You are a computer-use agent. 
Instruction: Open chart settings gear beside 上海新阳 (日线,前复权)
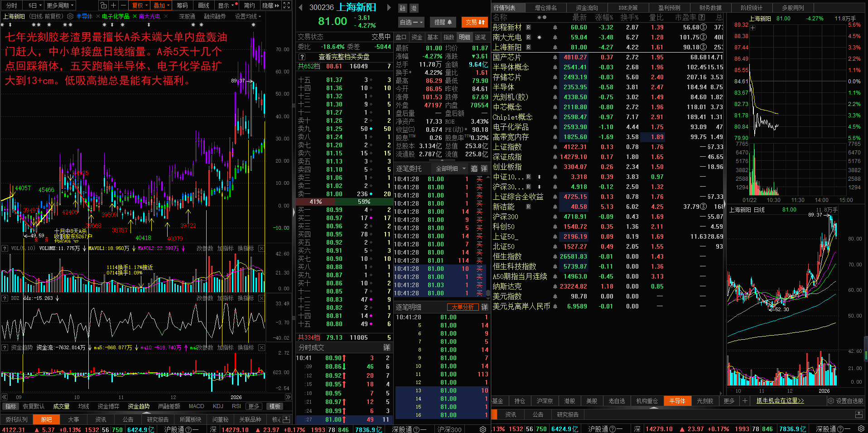pyautogui.click(x=70, y=16)
